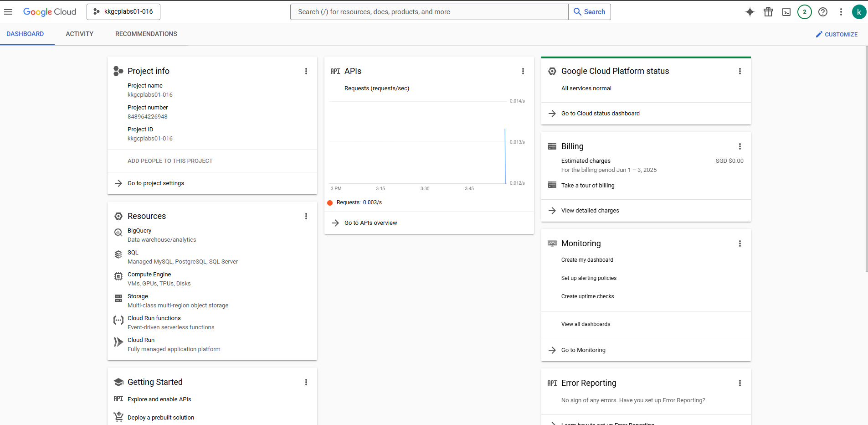The image size is (868, 425).
Task: Click the page's vertical scrollbar
Action: [x=866, y=160]
